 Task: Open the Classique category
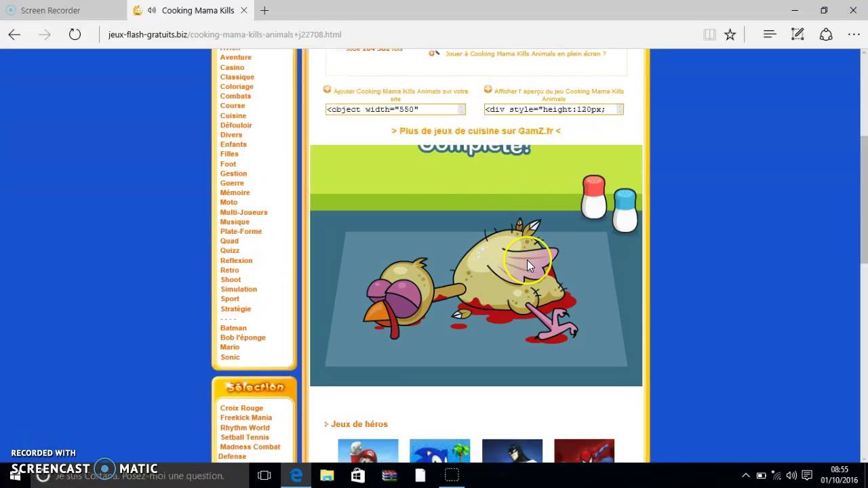tap(237, 77)
